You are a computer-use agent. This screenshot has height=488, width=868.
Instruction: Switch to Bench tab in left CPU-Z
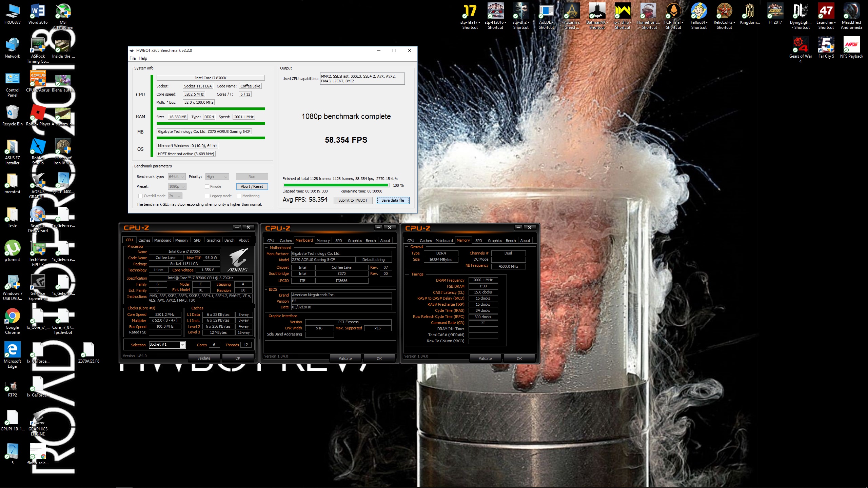tap(229, 240)
